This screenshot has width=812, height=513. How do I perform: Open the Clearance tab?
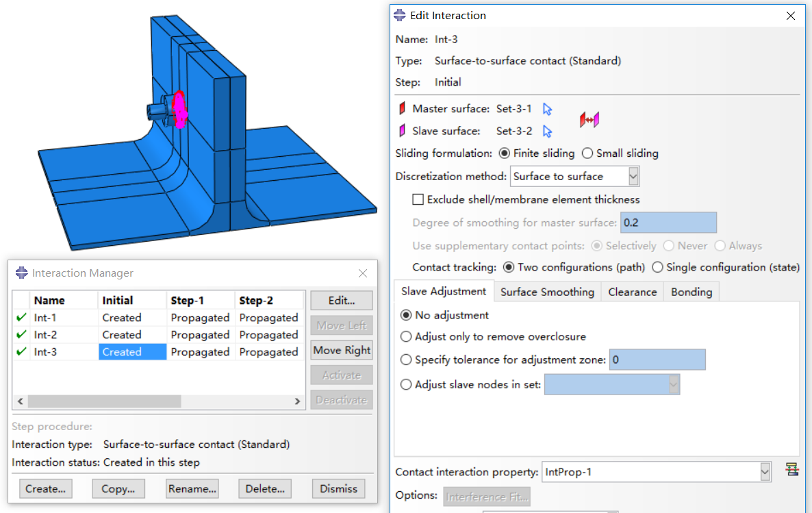click(633, 292)
